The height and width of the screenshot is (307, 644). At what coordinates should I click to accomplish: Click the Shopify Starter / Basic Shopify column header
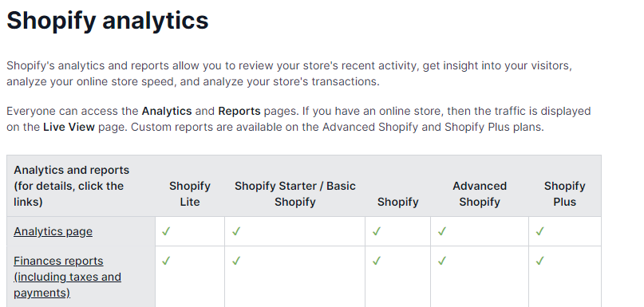tap(295, 194)
